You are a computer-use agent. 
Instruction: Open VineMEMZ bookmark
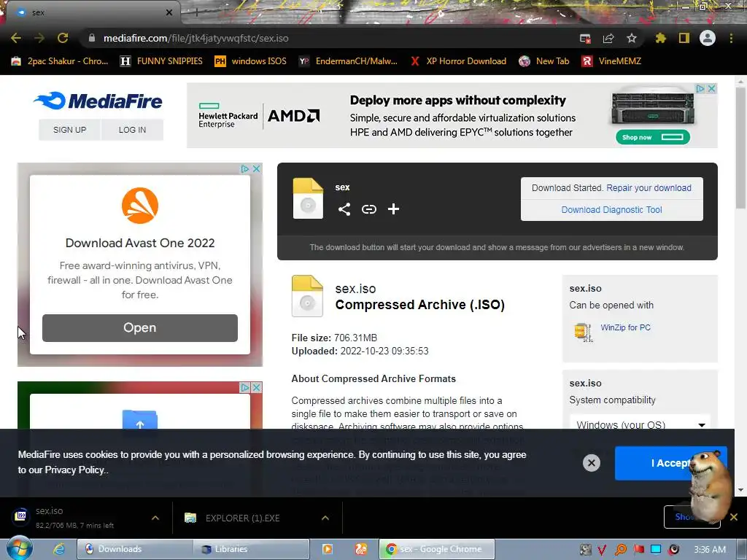tap(611, 61)
